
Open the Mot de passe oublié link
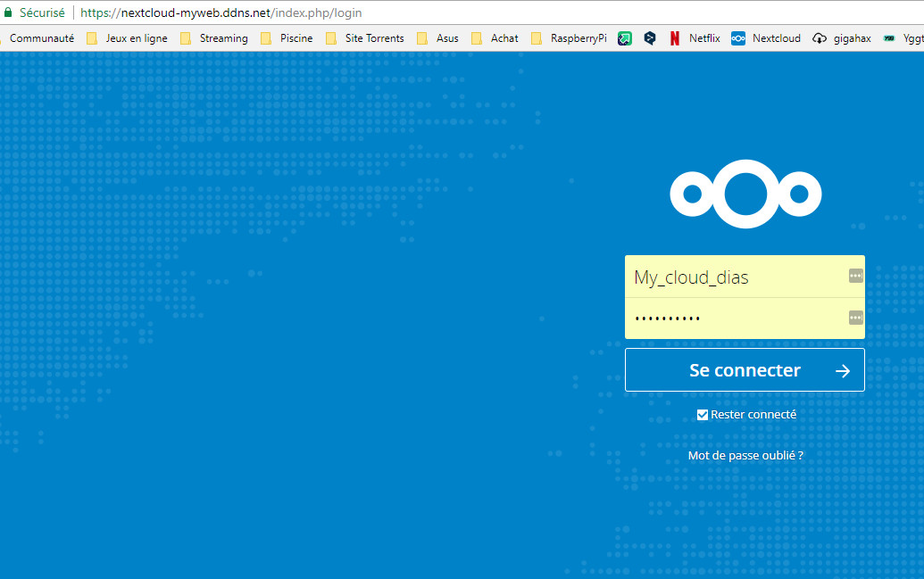[x=745, y=455]
